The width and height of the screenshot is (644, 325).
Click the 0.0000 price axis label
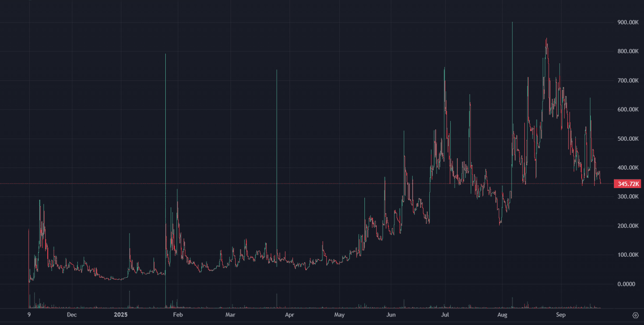pyautogui.click(x=626, y=284)
